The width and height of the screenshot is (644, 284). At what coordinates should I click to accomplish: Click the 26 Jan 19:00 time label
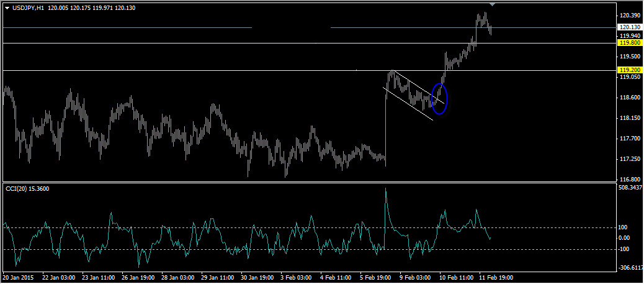pos(138,277)
